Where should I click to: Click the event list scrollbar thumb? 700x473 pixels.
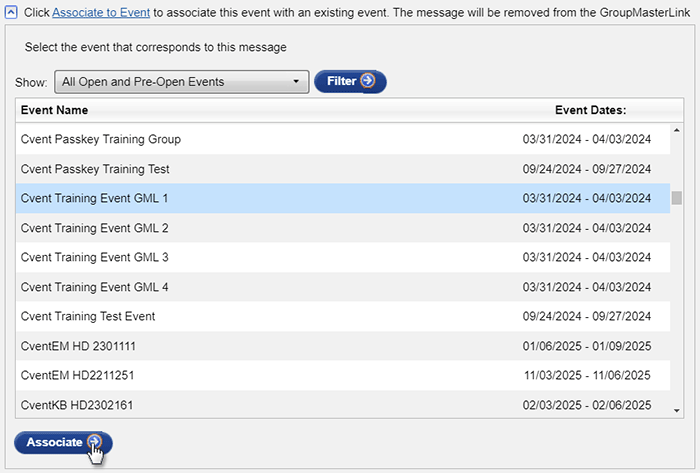coord(677,197)
